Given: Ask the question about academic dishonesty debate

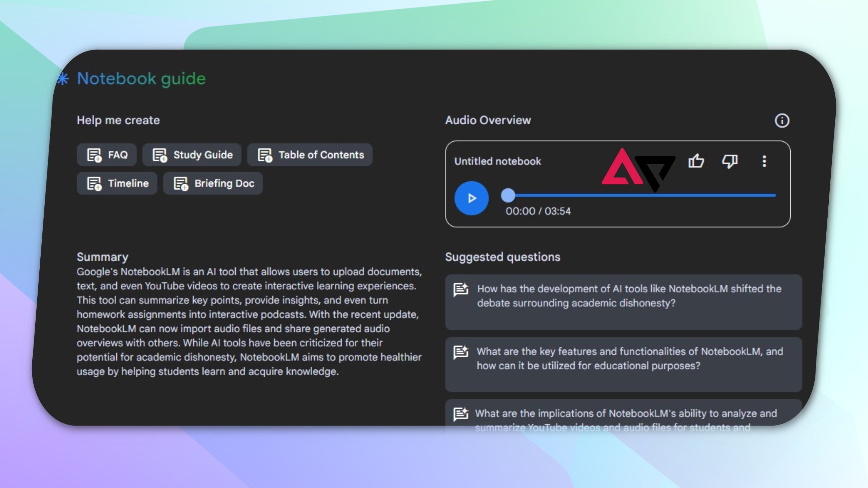Looking at the screenshot, I should point(624,302).
